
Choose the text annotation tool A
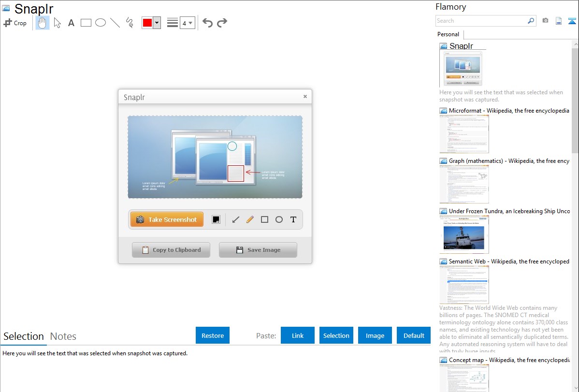pyautogui.click(x=71, y=23)
